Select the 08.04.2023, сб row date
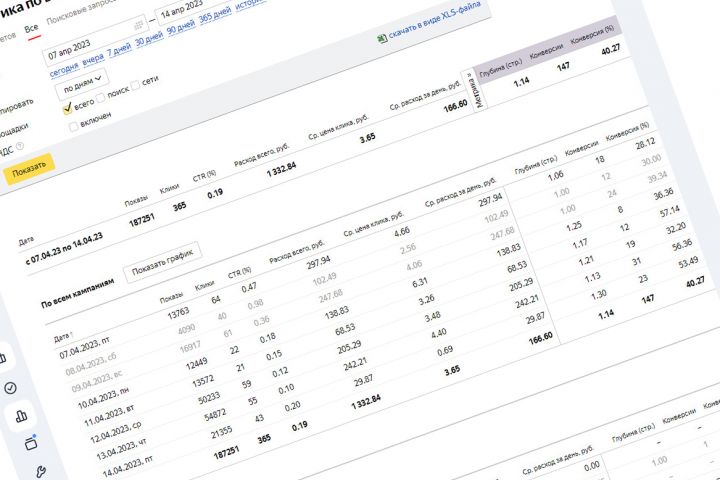This screenshot has height=480, width=720. pos(91,364)
